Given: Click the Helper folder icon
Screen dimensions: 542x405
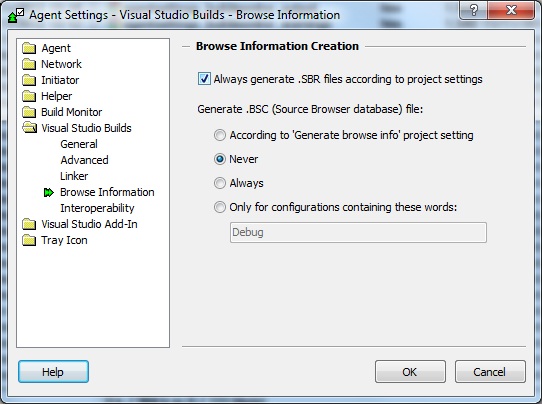Looking at the screenshot, I should click(x=29, y=96).
